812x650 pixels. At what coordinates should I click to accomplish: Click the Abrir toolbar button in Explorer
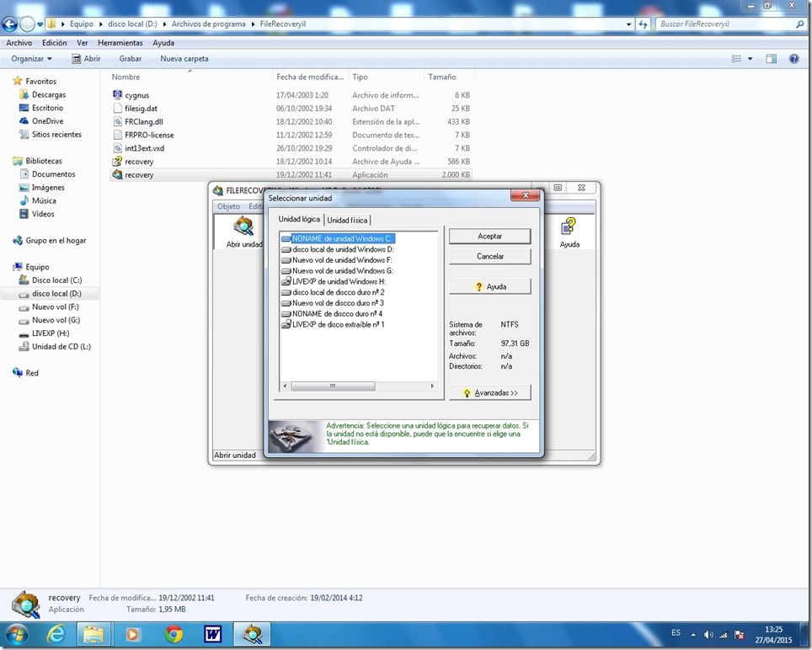tap(86, 59)
